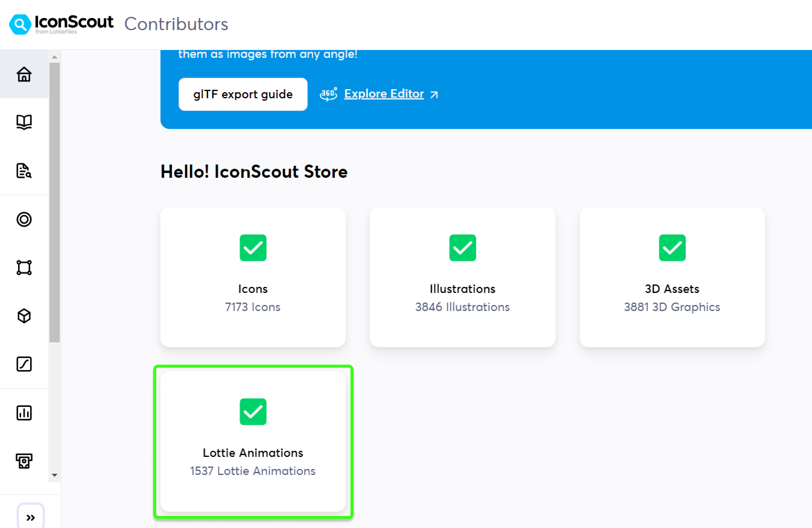The width and height of the screenshot is (812, 528).
Task: Click the '1537 Lottie Animations' count text
Action: click(x=253, y=471)
